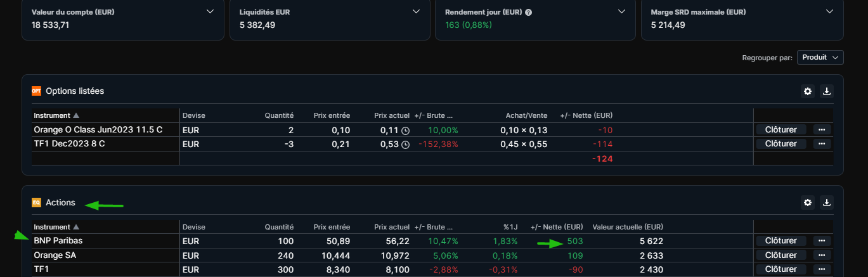Viewport: 868px width, 277px height.
Task: Download the Options listées positions list
Action: coord(826,91)
